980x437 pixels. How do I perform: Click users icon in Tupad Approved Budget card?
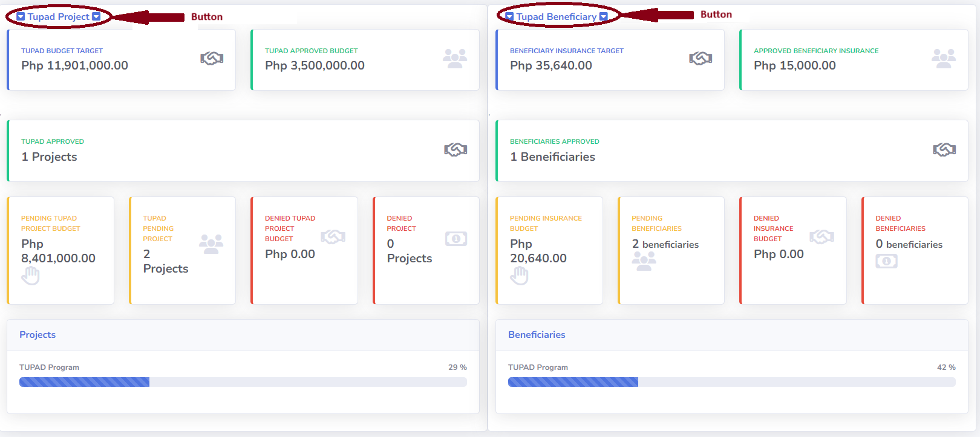455,59
